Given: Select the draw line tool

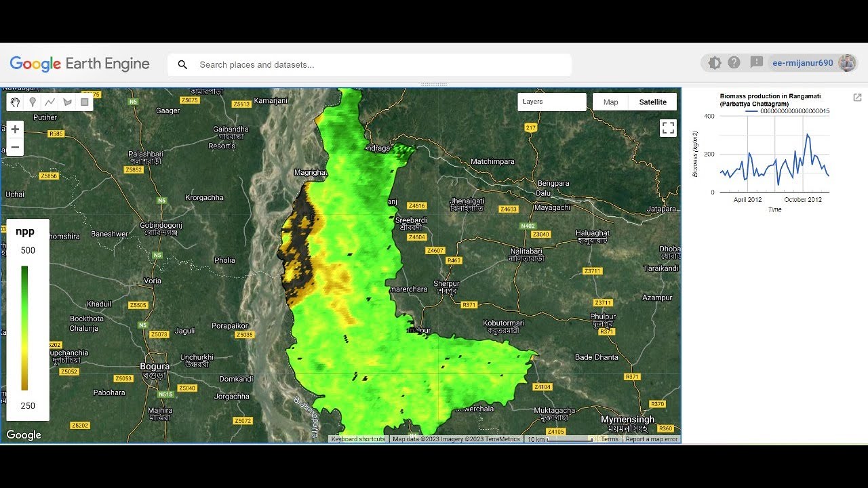Looking at the screenshot, I should point(50,102).
